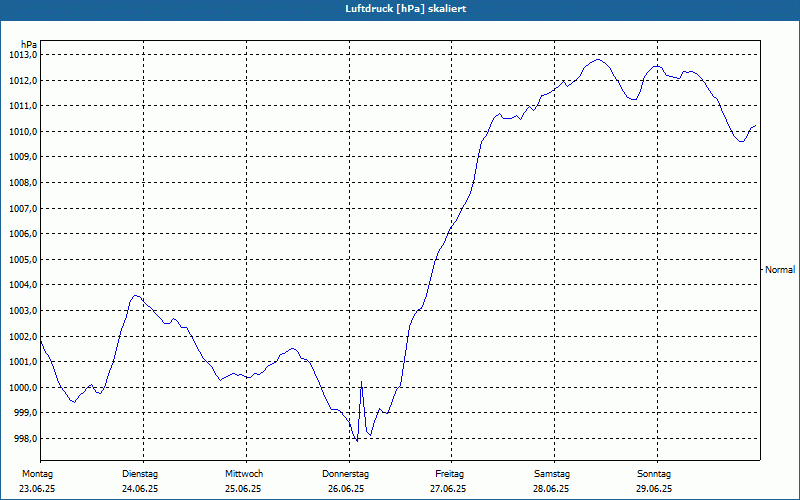Click the chart title 'Luftdruck [hPa] skaliert'
This screenshot has height=500, width=800.
pos(406,9)
